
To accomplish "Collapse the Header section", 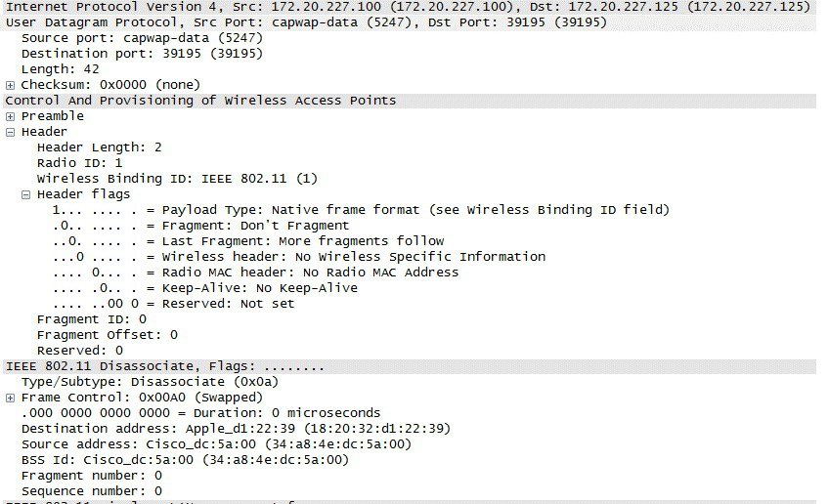I will coord(10,132).
